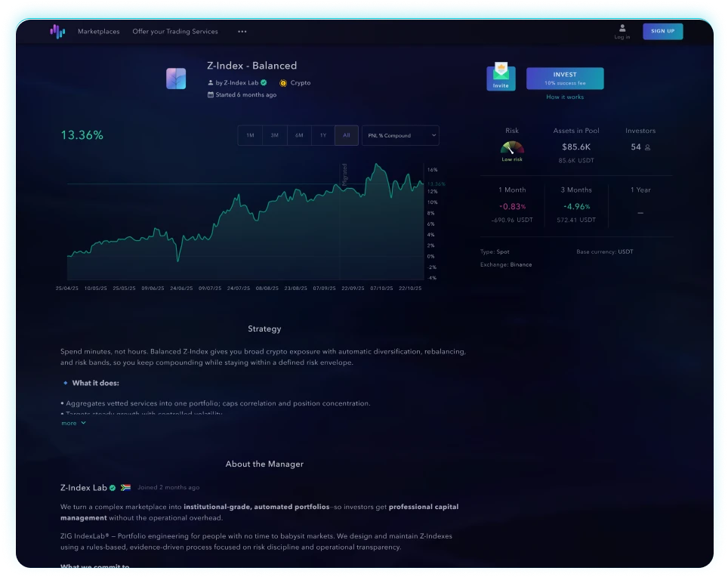This screenshot has height=580, width=728.
Task: Select the 1M chart timeframe
Action: coord(250,135)
